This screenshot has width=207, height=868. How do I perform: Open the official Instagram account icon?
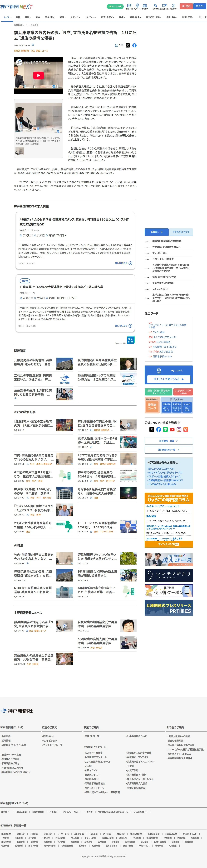tap(179, 429)
